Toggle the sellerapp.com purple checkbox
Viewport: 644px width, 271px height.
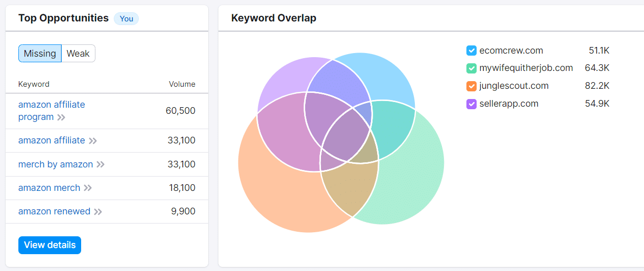pyautogui.click(x=472, y=104)
